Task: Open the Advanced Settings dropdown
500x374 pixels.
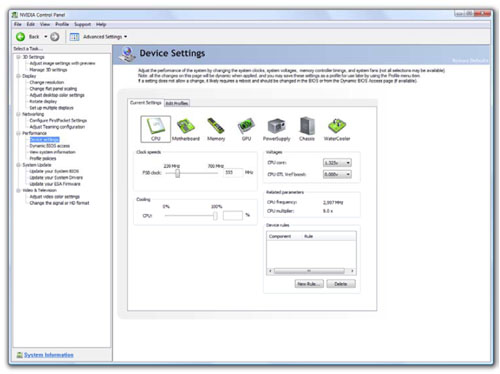Action: click(126, 37)
